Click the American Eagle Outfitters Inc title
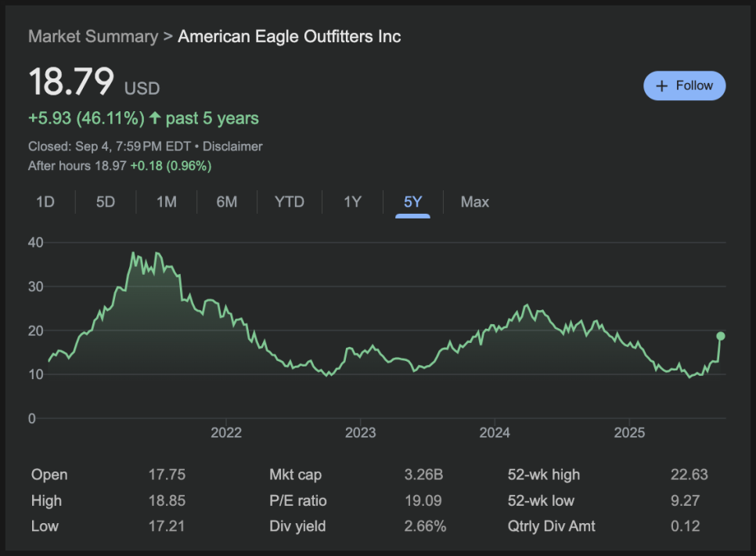 (x=290, y=37)
